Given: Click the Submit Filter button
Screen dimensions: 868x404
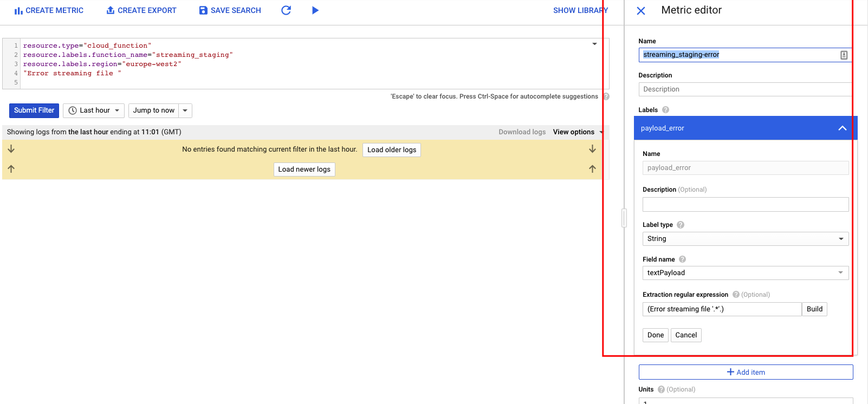Looking at the screenshot, I should pos(34,110).
